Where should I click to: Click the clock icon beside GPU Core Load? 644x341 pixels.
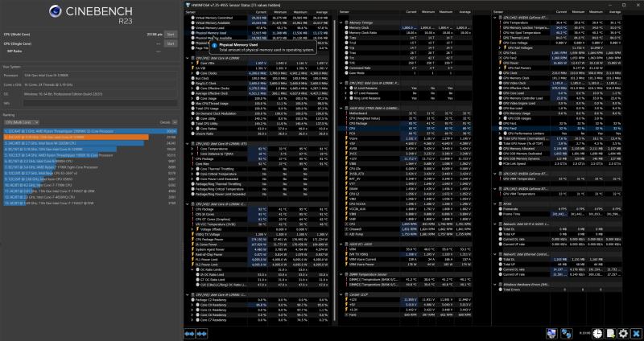coord(500,93)
